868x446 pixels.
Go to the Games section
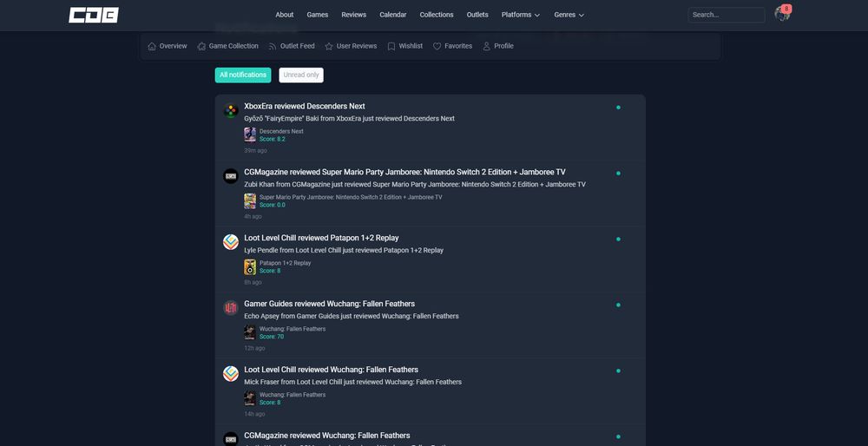coord(318,15)
